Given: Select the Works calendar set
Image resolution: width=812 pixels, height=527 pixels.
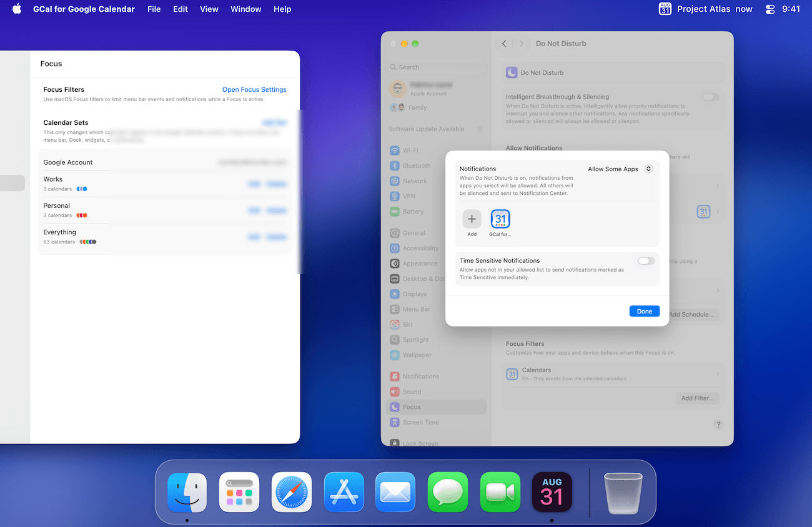Looking at the screenshot, I should pos(165,184).
